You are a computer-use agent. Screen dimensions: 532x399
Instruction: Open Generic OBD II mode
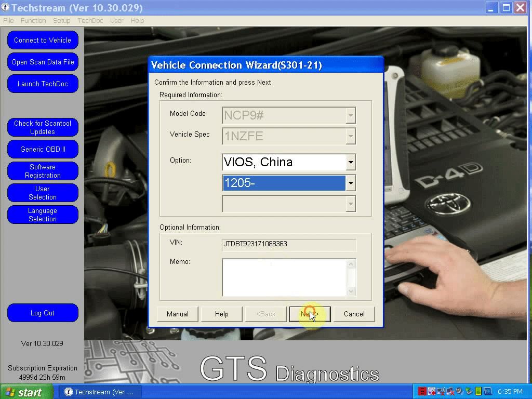pos(43,149)
